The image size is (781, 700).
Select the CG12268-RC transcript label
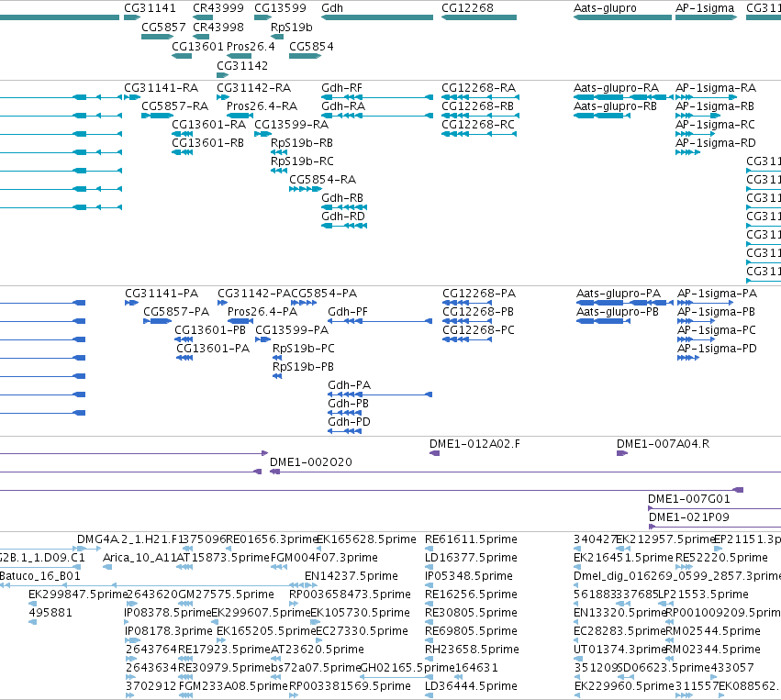pos(477,125)
